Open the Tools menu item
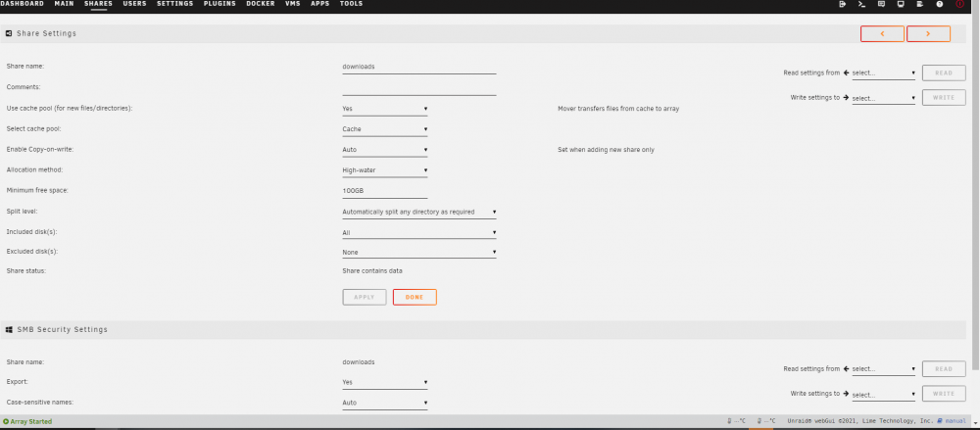 [x=351, y=4]
